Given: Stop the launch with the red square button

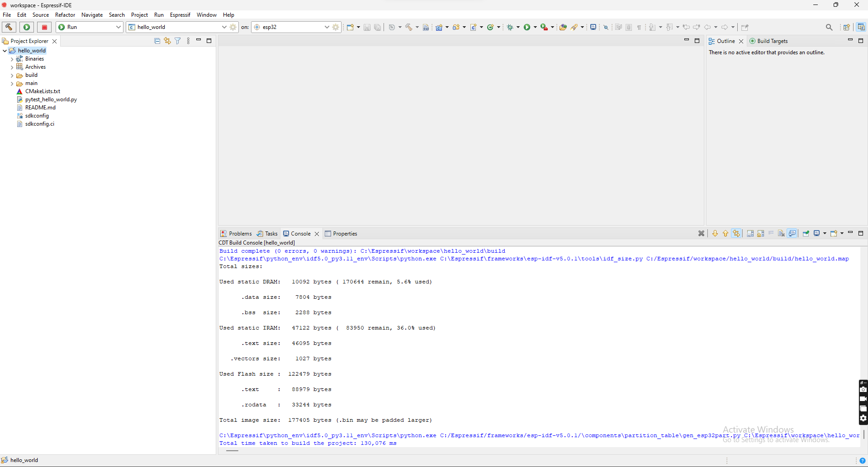Looking at the screenshot, I should coord(44,27).
